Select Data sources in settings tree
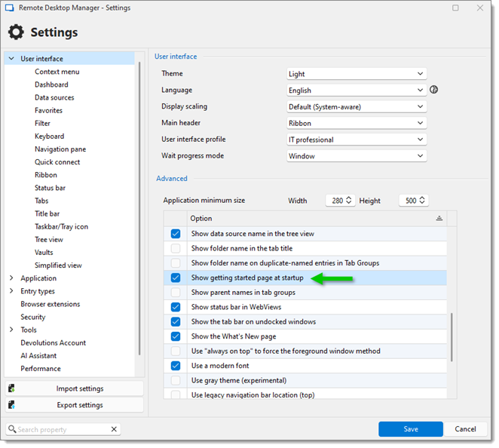Viewport: 499px width, 448px height. [54, 97]
